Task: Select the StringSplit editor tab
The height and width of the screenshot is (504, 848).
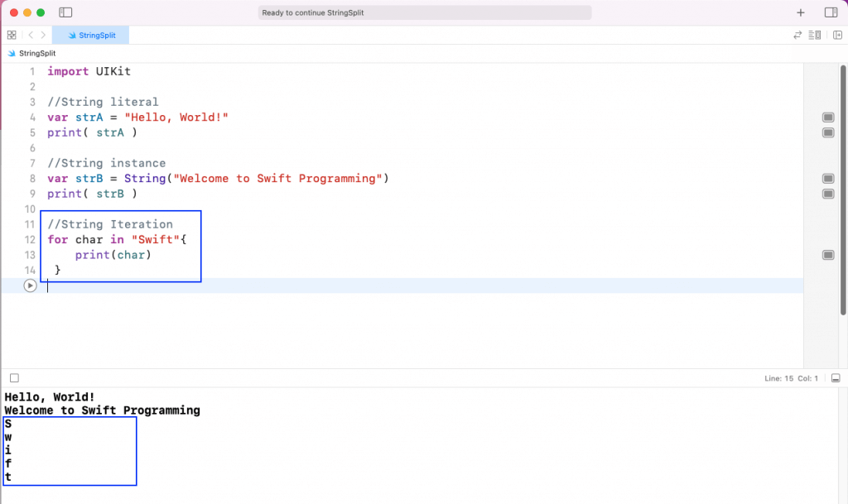Action: (x=91, y=36)
